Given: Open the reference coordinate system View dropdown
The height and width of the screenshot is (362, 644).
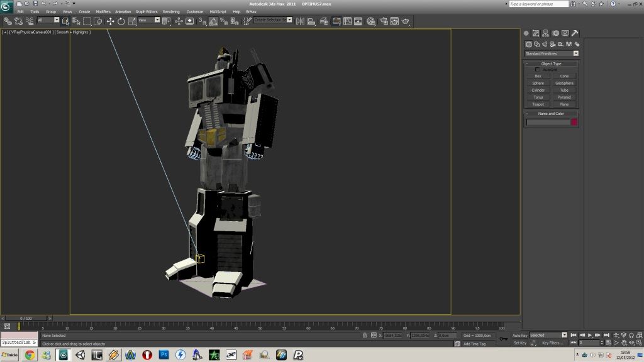Looking at the screenshot, I should (149, 20).
